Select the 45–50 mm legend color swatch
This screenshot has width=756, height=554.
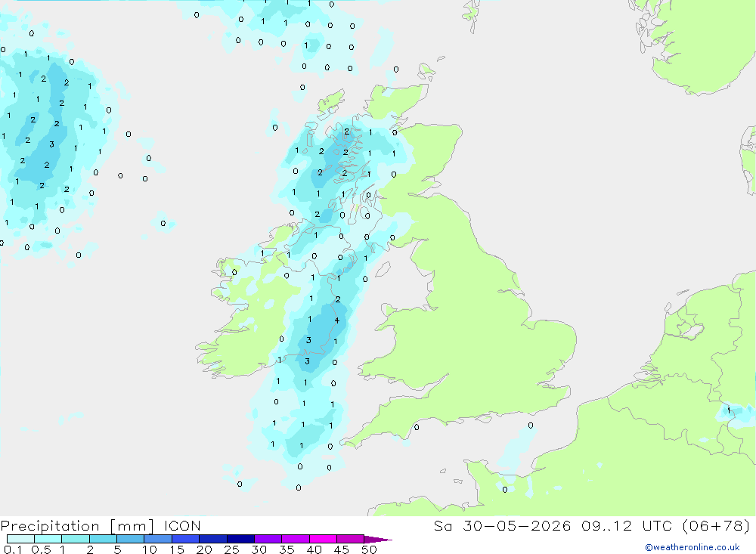pyautogui.click(x=351, y=539)
